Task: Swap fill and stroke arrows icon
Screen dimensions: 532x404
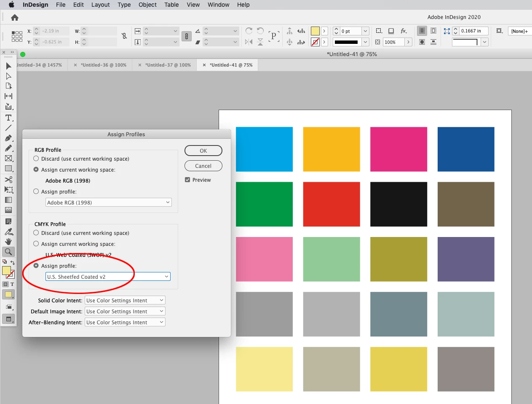Action: pyautogui.click(x=13, y=262)
